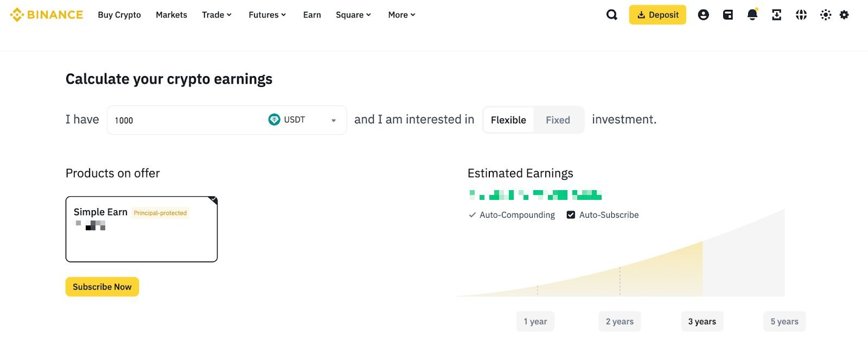Click the search magnifier icon
The height and width of the screenshot is (346, 868).
pos(611,15)
